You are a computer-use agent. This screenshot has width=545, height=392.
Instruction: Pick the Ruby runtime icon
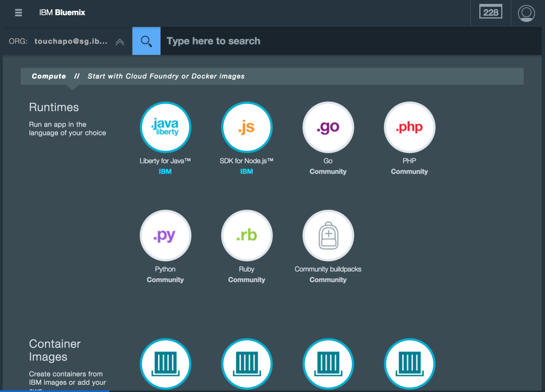click(x=247, y=236)
